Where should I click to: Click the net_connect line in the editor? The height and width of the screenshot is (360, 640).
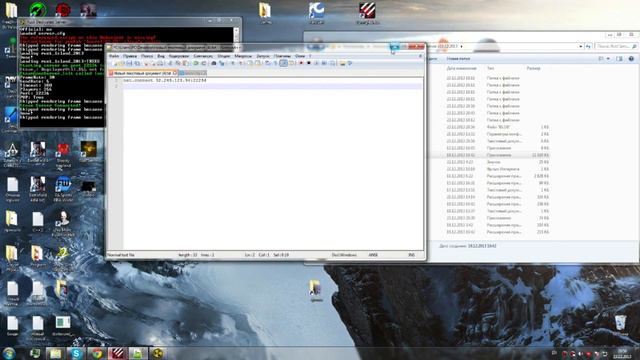point(165,80)
